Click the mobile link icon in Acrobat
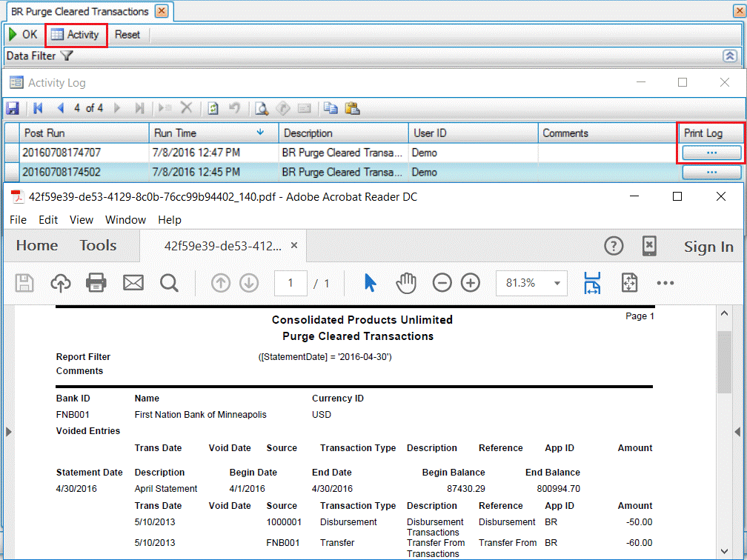The image size is (747, 560). point(649,246)
